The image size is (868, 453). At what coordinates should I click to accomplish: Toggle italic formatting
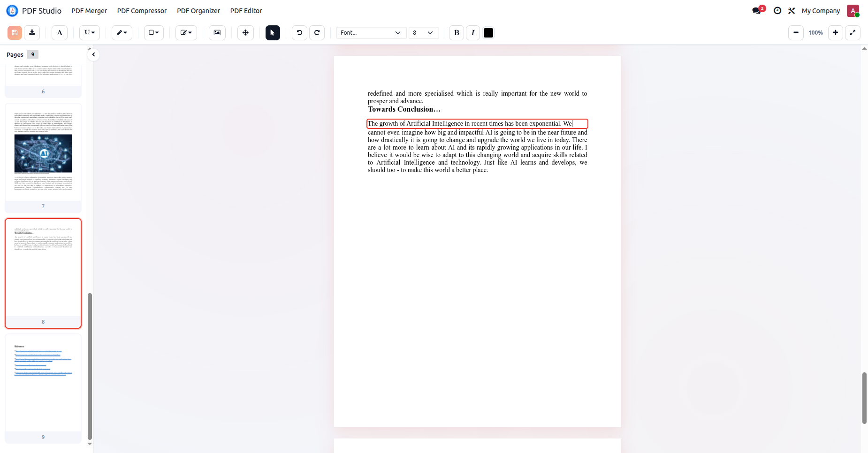tap(473, 33)
